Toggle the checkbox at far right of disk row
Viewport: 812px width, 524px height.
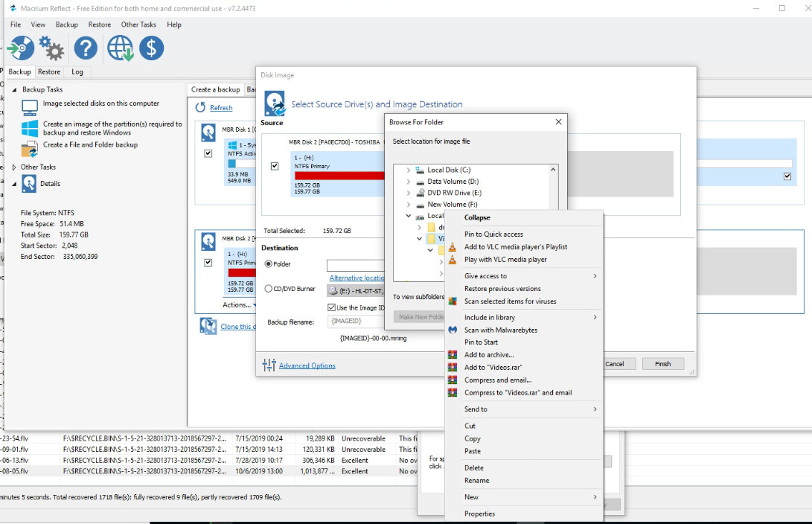pos(787,176)
